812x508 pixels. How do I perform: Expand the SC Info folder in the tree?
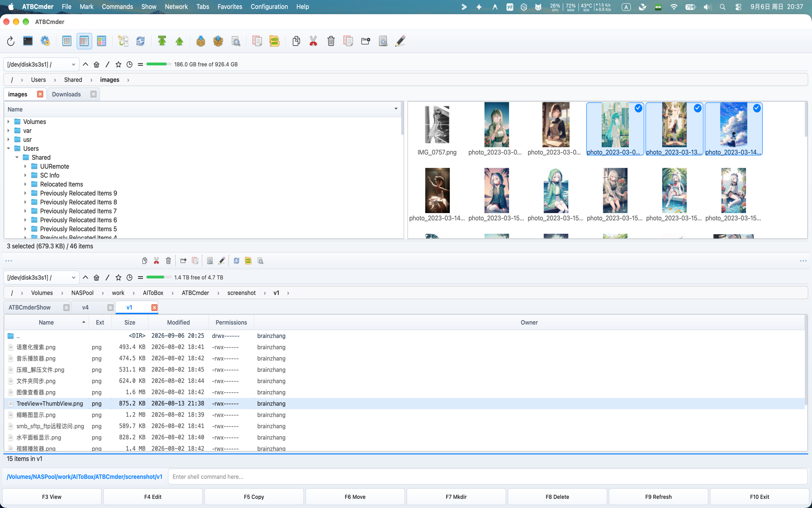click(25, 175)
